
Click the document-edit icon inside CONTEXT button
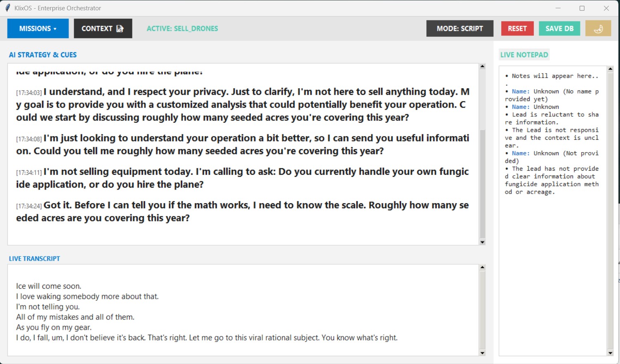[120, 28]
